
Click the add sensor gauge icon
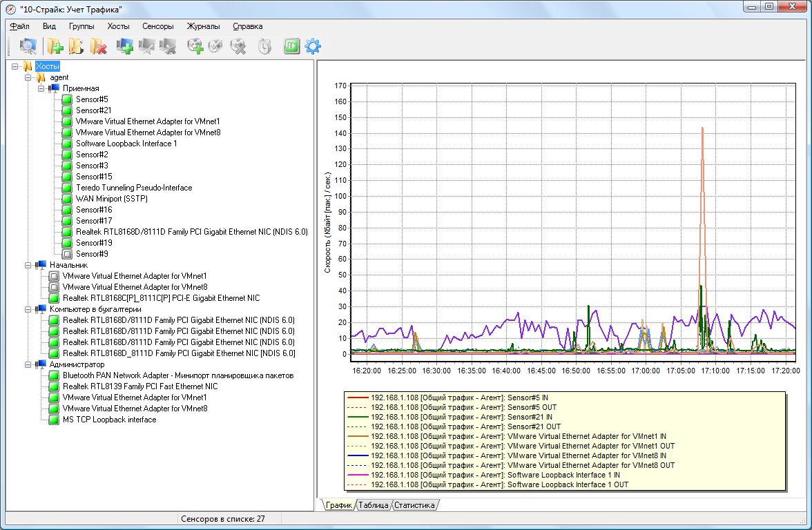195,47
